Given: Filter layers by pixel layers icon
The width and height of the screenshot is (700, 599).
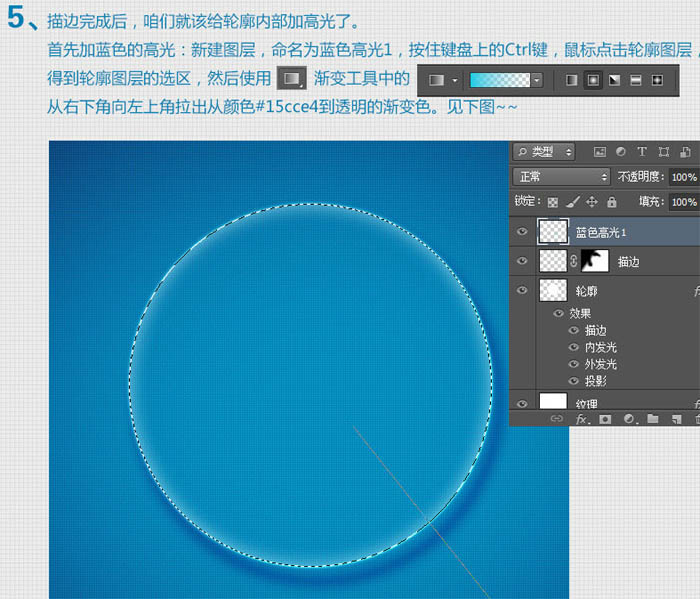Looking at the screenshot, I should [600, 152].
